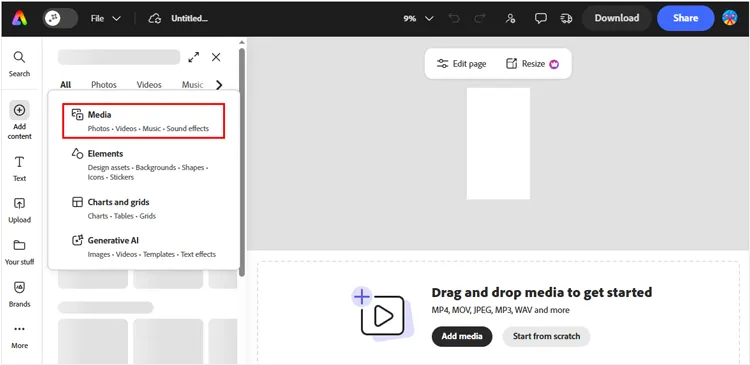
Task: Click the redo arrow icon
Action: pyautogui.click(x=480, y=18)
